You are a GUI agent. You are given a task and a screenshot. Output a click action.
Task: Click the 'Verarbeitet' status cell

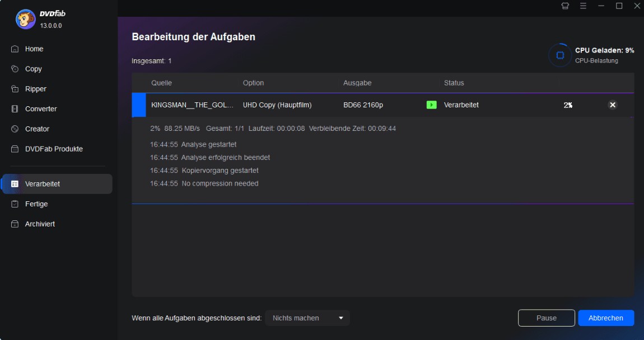click(x=461, y=105)
